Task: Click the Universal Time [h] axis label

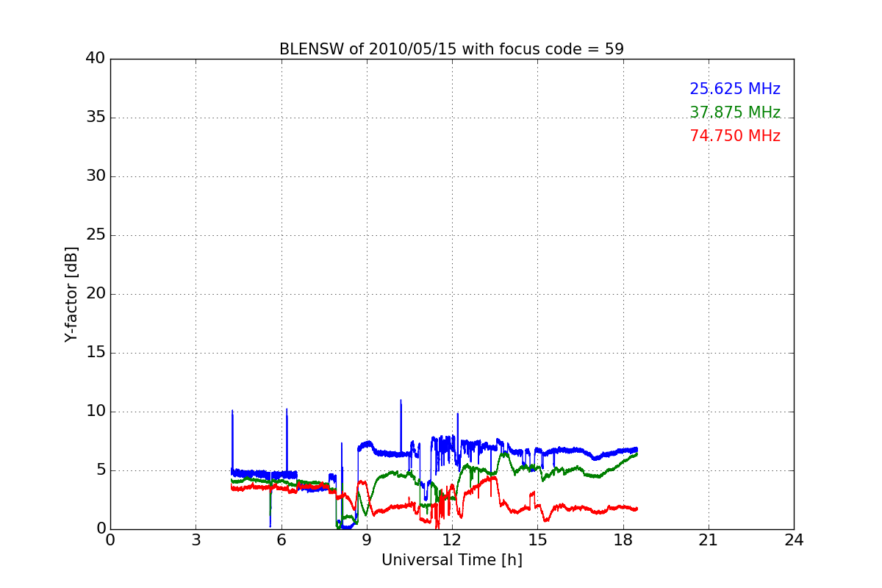Action: (452, 560)
